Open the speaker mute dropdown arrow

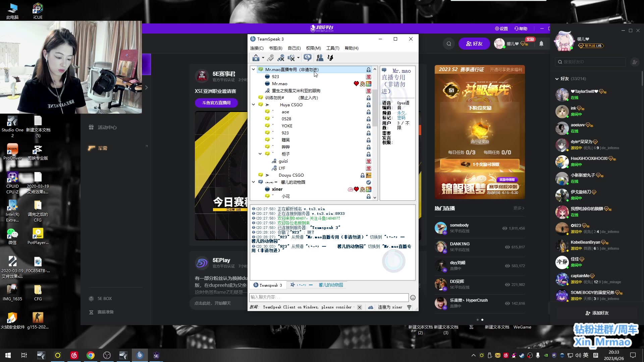click(x=298, y=58)
